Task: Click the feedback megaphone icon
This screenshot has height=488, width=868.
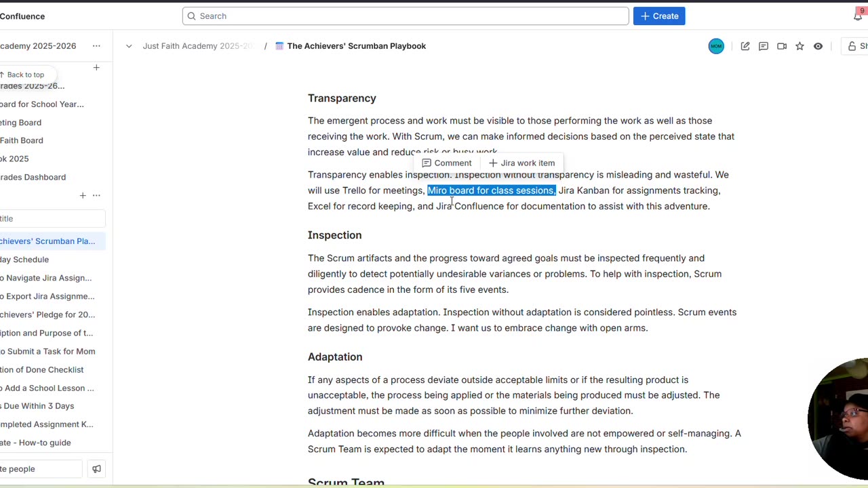Action: pos(96,469)
